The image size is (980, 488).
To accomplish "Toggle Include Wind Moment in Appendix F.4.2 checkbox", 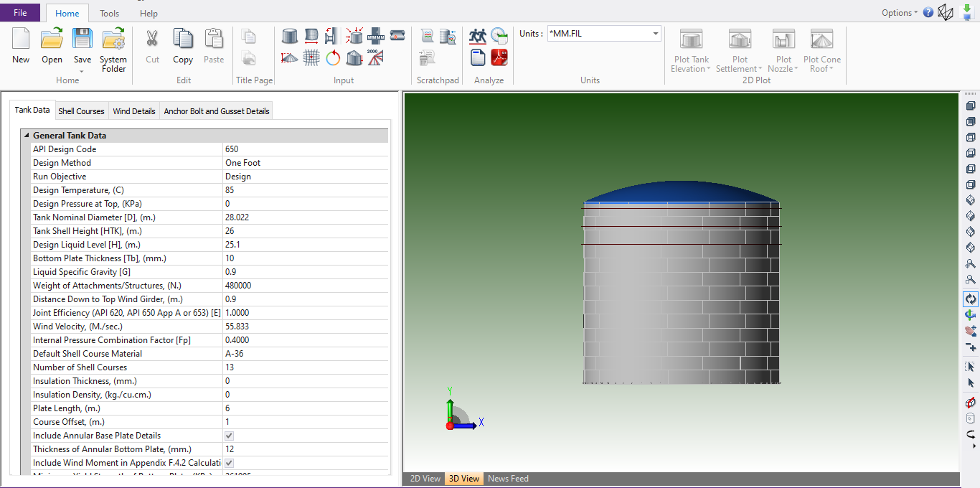I will tap(230, 463).
